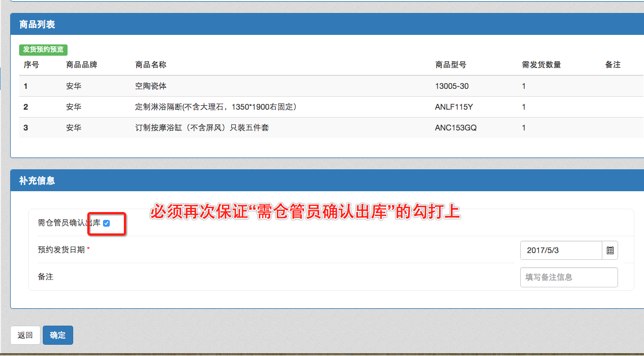Toggle the 需仓管员确认出库 checkbox
Viewport: 644px width, 356px height.
tap(106, 223)
